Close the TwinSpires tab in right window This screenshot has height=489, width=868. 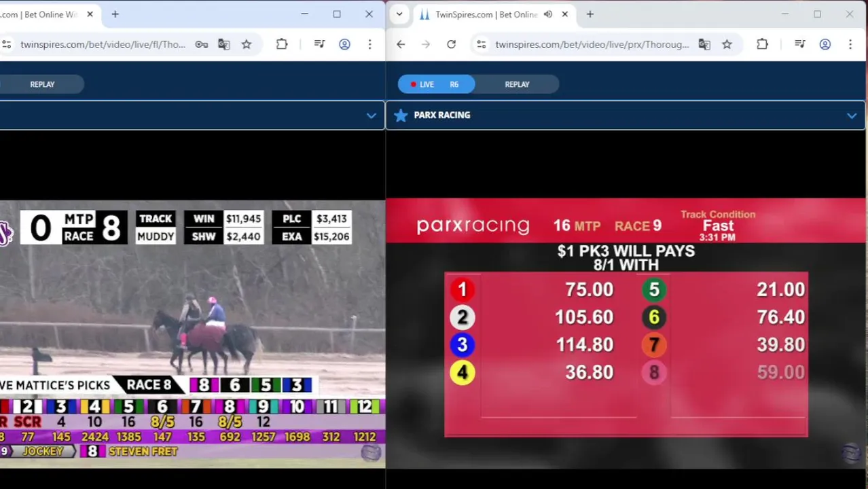click(564, 14)
